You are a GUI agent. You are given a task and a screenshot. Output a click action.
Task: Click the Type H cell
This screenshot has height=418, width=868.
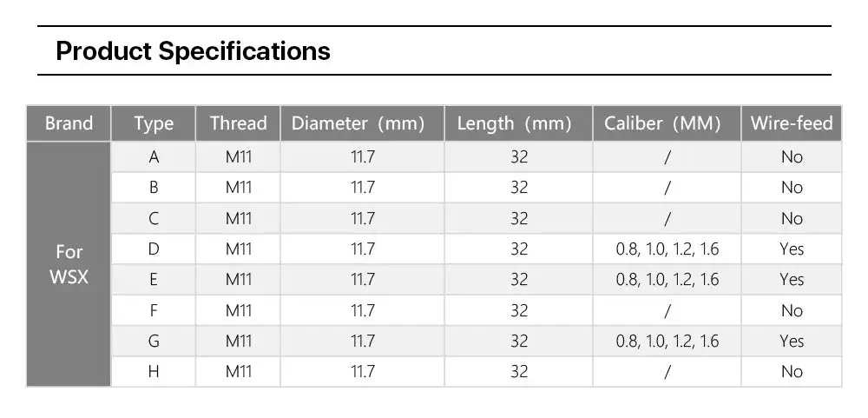tap(154, 371)
